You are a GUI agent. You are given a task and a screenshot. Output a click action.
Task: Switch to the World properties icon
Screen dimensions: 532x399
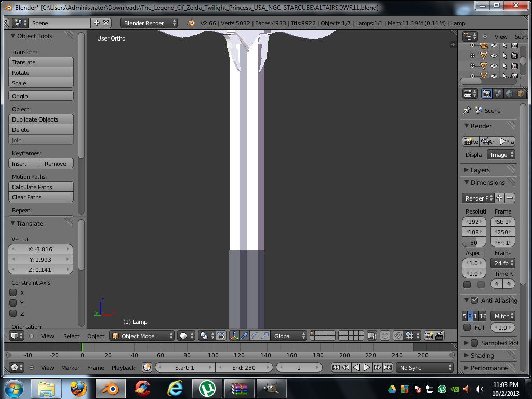click(509, 94)
